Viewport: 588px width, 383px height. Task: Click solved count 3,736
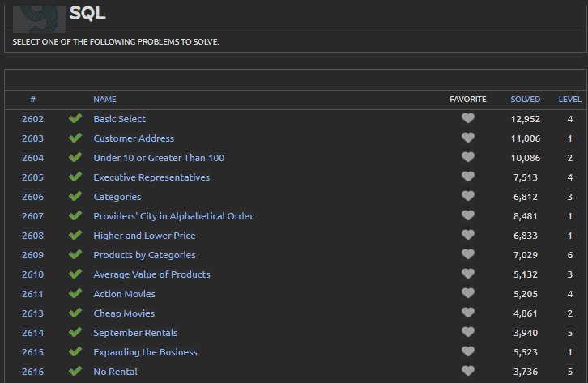pos(526,372)
